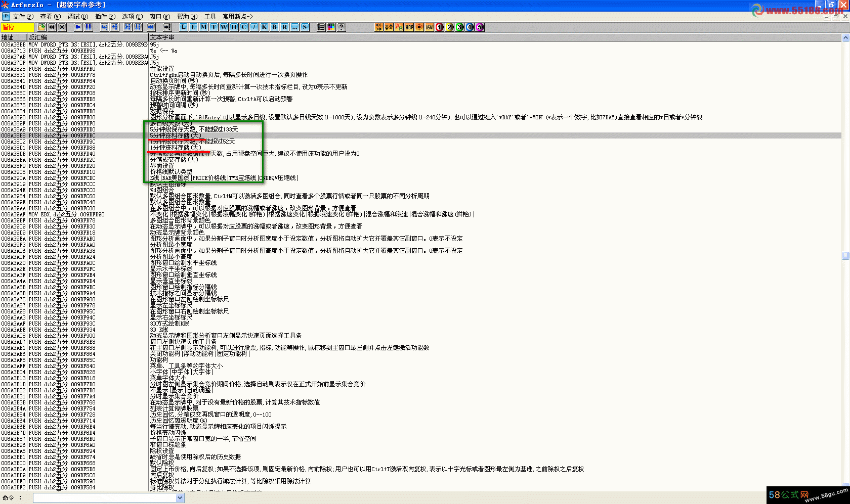Open the 调试(D) menu

77,17
